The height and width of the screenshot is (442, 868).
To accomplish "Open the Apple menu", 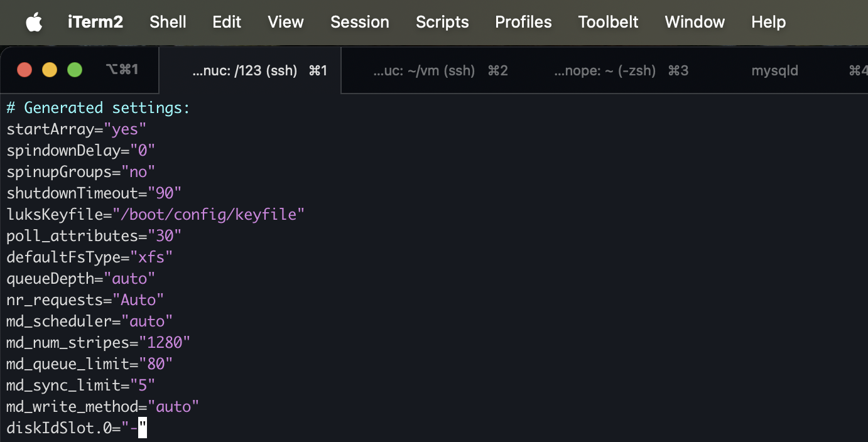I will pyautogui.click(x=34, y=23).
